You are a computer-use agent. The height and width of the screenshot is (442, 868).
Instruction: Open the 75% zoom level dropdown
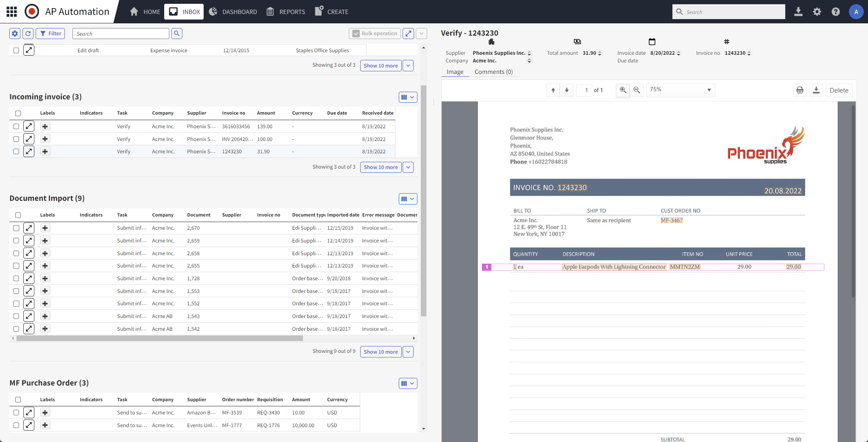pyautogui.click(x=680, y=90)
